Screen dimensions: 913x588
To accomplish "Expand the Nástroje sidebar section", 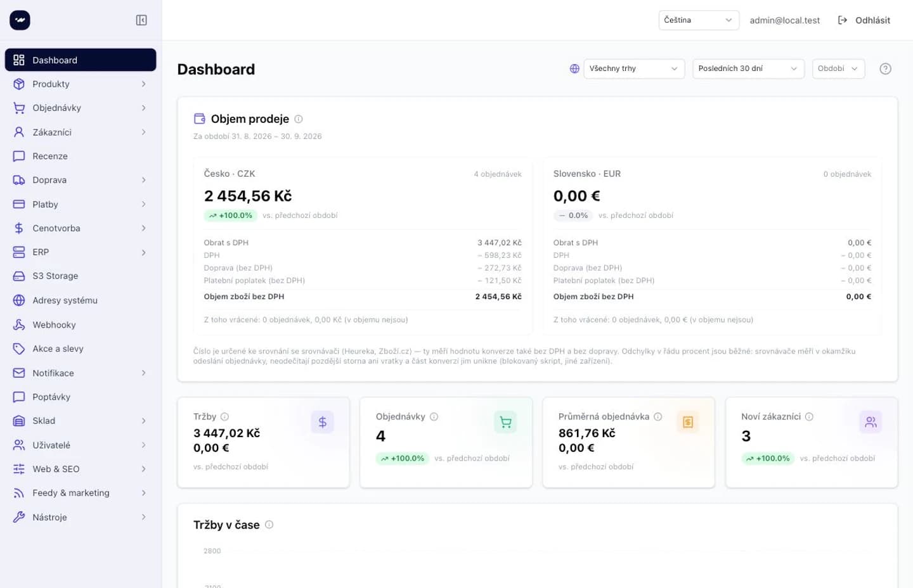I will pos(81,517).
